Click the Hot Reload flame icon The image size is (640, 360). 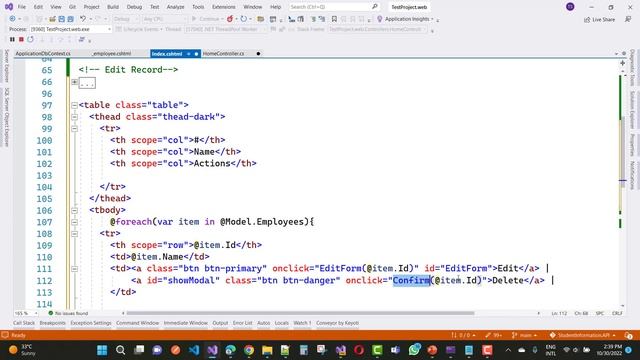pos(230,19)
